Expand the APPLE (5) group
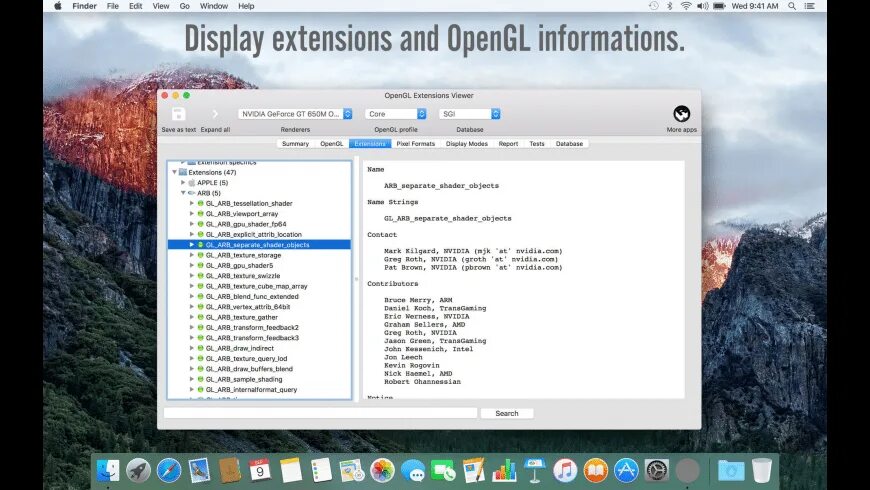The width and height of the screenshot is (870, 490). point(183,183)
